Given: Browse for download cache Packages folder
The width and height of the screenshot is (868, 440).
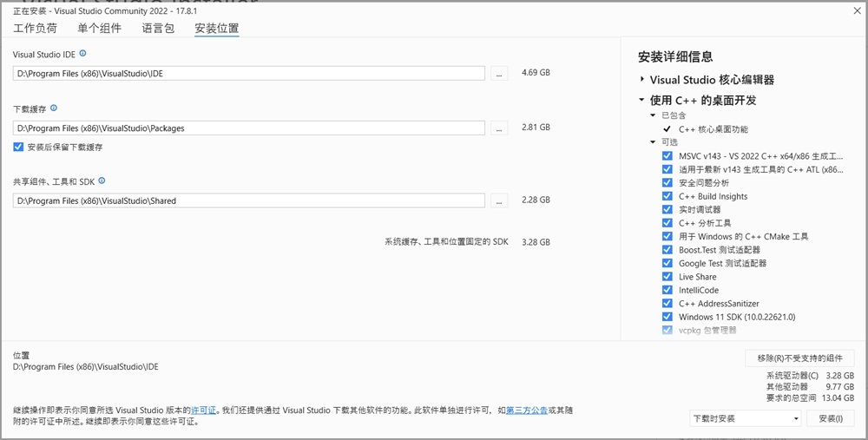Looking at the screenshot, I should (x=499, y=128).
